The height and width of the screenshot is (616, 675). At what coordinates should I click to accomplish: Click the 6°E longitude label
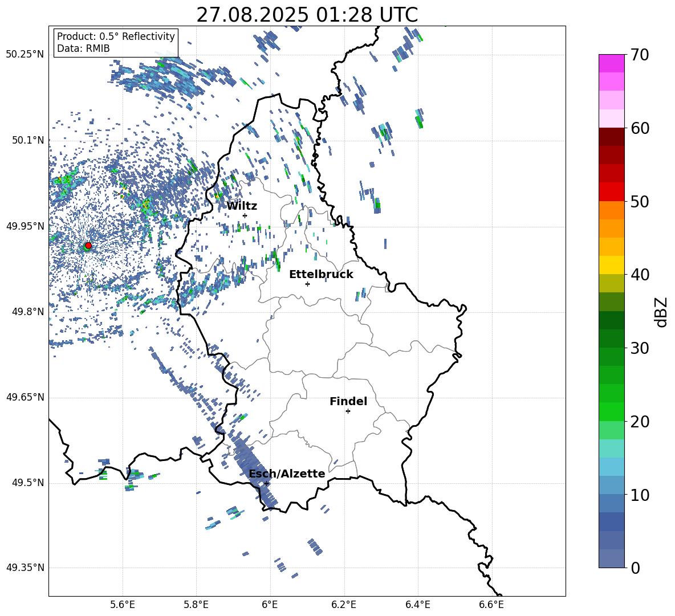(270, 605)
